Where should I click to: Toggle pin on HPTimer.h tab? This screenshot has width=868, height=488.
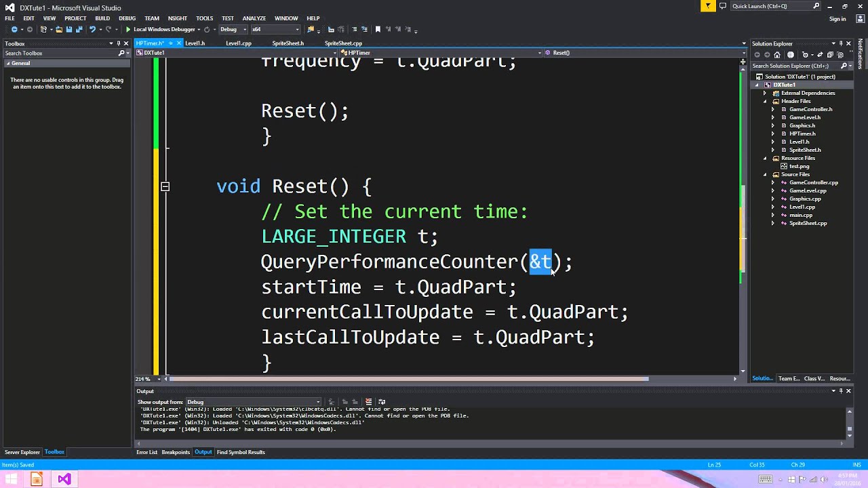171,43
